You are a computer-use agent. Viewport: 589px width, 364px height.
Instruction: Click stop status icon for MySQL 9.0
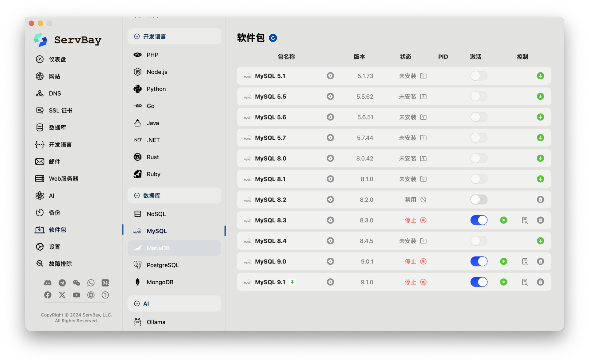pos(423,261)
